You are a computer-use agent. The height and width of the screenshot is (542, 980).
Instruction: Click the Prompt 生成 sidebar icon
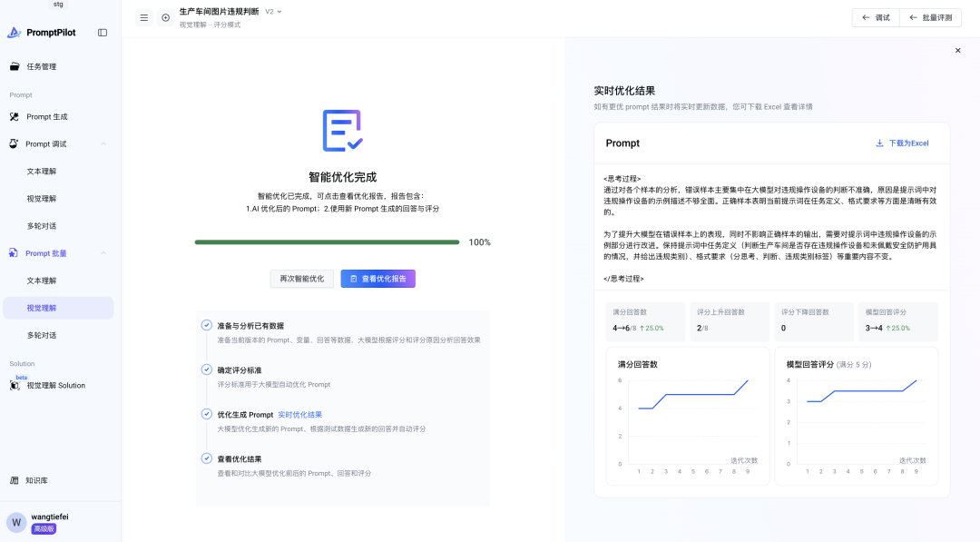pos(15,116)
